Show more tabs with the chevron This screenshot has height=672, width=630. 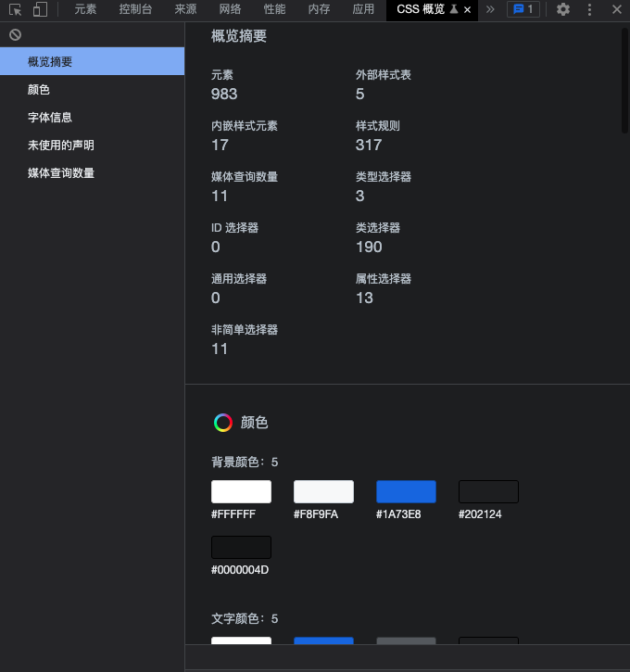[x=490, y=9]
